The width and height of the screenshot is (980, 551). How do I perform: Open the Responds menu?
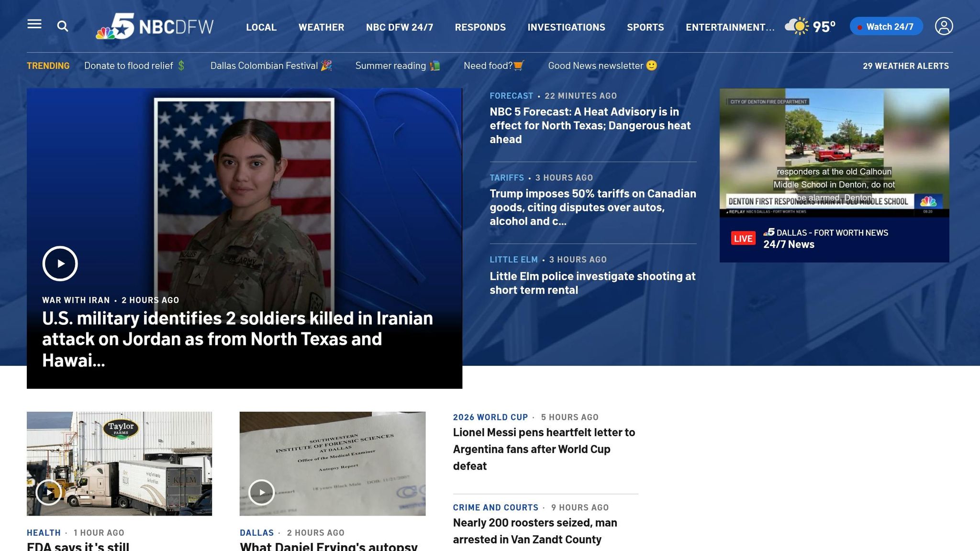click(x=480, y=27)
